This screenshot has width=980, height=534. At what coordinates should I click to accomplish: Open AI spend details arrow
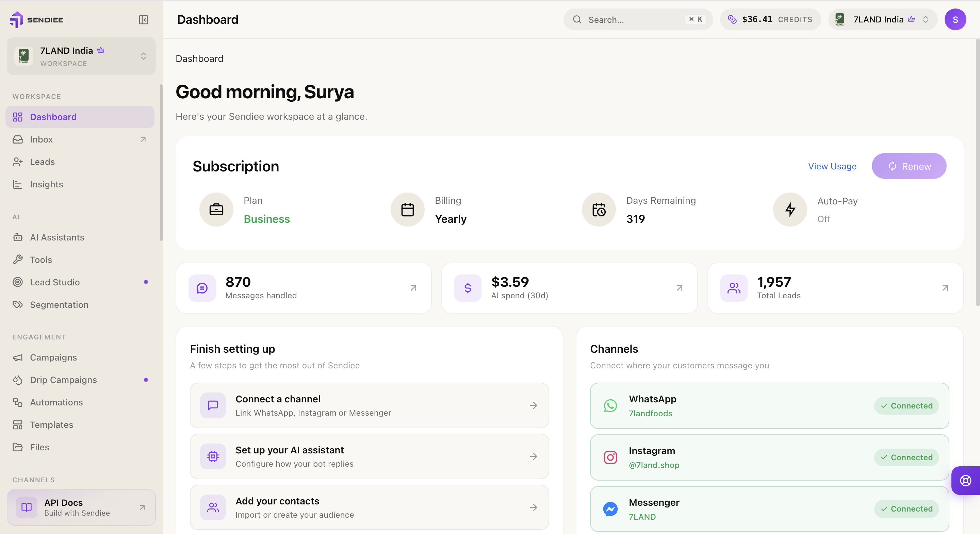(680, 288)
